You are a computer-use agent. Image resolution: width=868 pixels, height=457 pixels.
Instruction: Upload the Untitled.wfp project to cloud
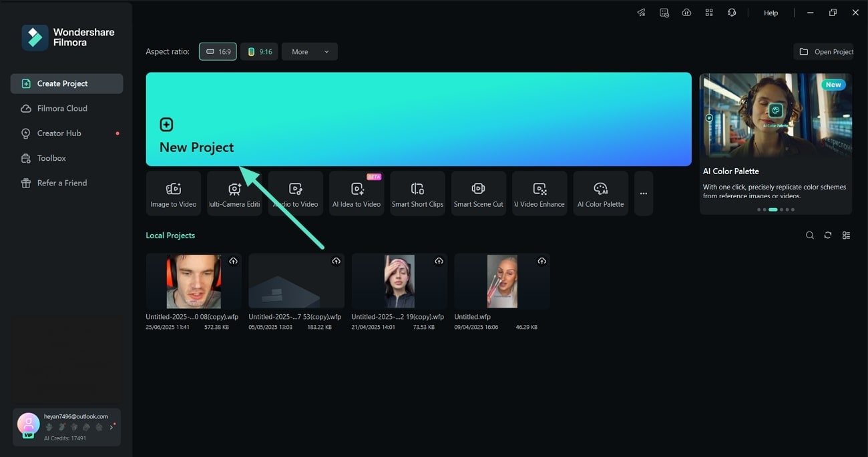click(x=541, y=261)
